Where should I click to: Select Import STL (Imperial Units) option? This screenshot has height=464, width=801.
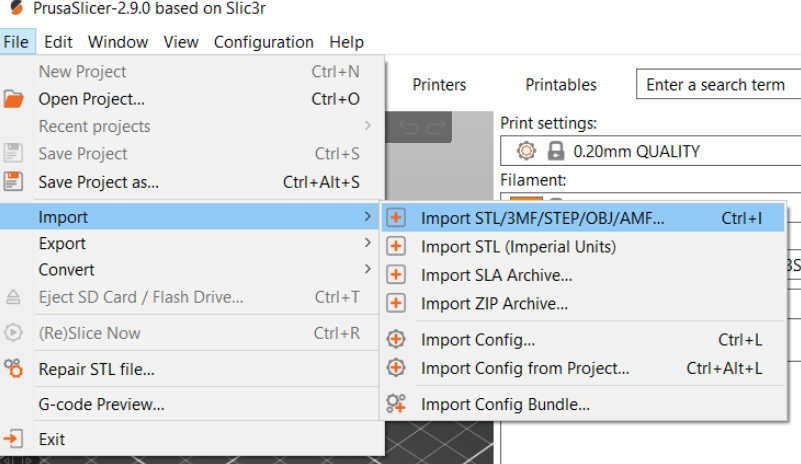pos(583,246)
